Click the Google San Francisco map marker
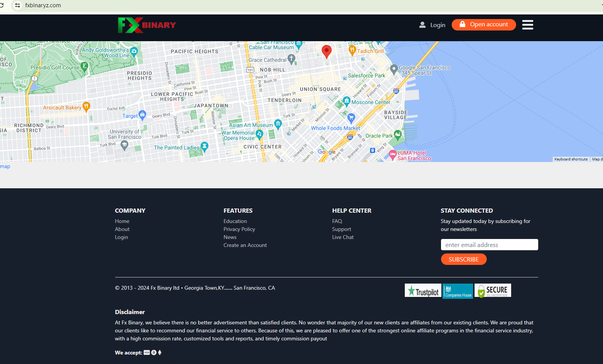The width and height of the screenshot is (603, 364). 394,69
